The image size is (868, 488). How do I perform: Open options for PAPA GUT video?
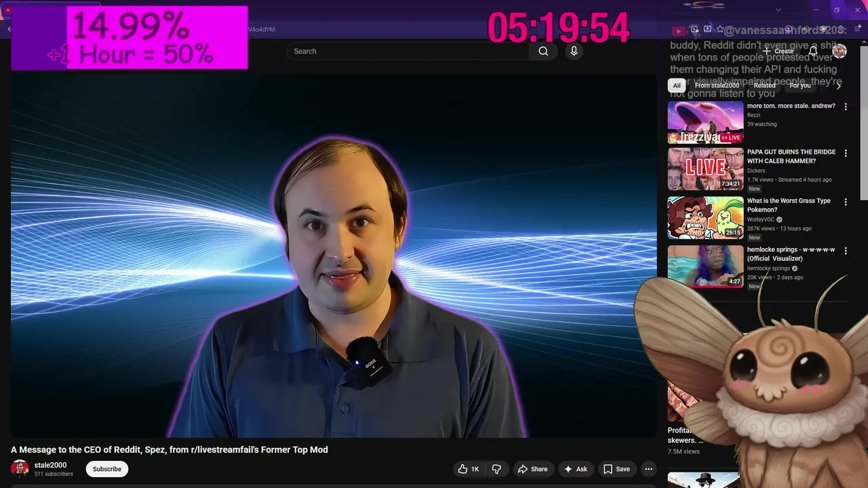(846, 154)
